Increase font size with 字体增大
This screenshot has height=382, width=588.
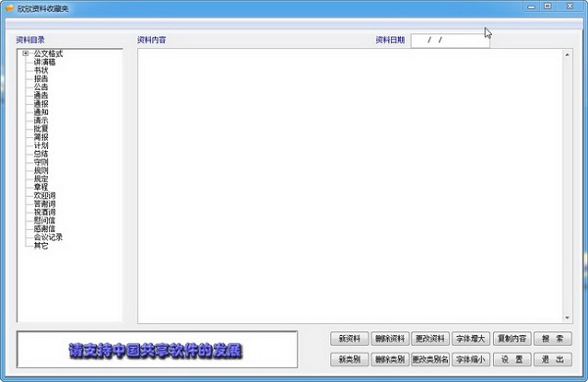tap(470, 339)
